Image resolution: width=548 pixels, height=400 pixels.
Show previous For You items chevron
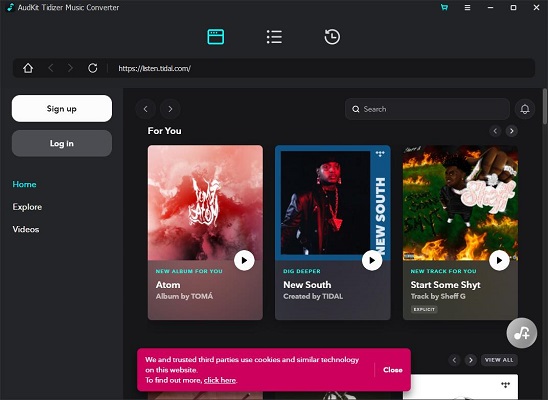point(495,131)
